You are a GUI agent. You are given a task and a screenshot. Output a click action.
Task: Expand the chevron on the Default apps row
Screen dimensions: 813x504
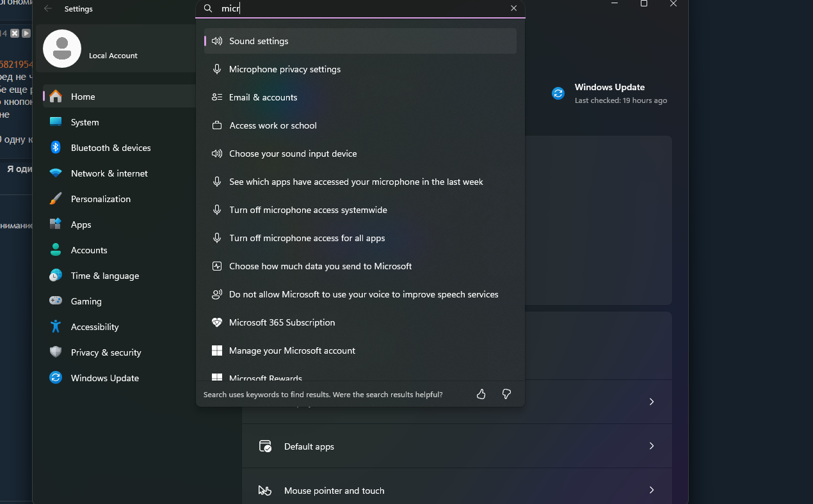(652, 446)
